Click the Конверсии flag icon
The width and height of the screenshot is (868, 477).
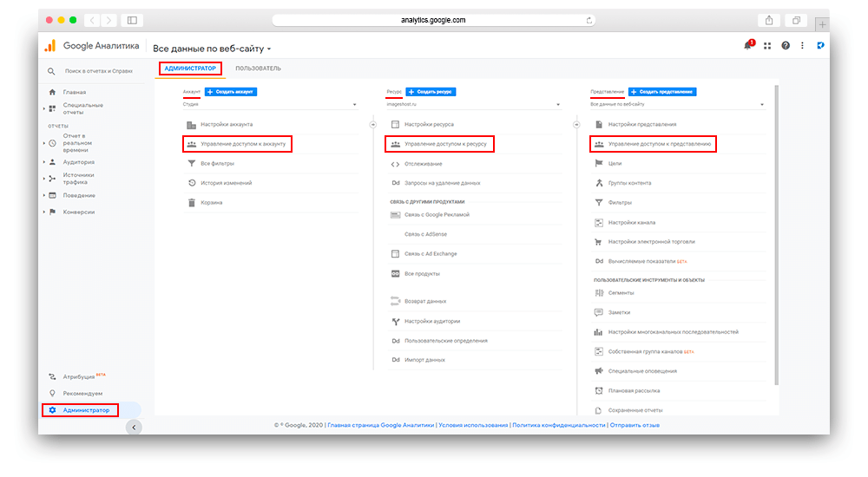tap(52, 212)
